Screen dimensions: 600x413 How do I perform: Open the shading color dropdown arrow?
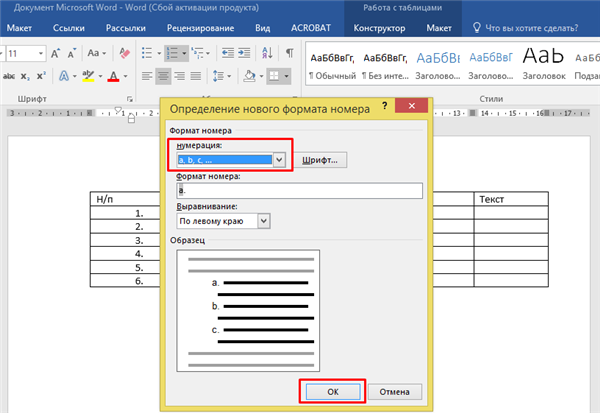pyautogui.click(x=262, y=76)
